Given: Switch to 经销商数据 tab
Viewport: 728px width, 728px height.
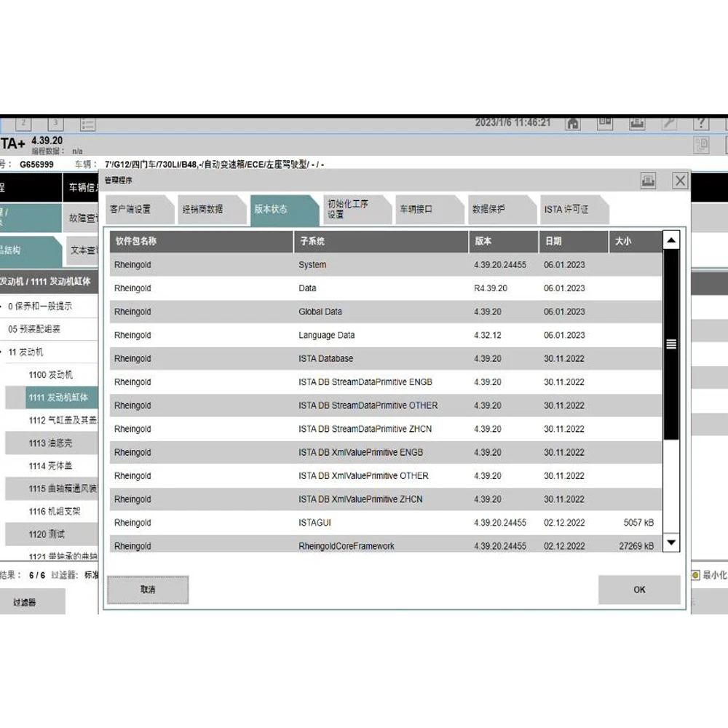Looking at the screenshot, I should pos(211,210).
